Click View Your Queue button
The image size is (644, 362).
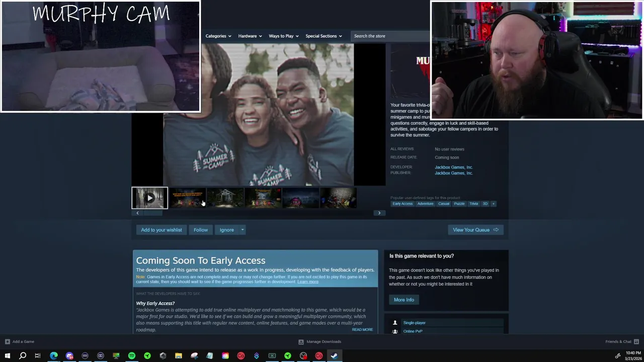[x=475, y=230]
